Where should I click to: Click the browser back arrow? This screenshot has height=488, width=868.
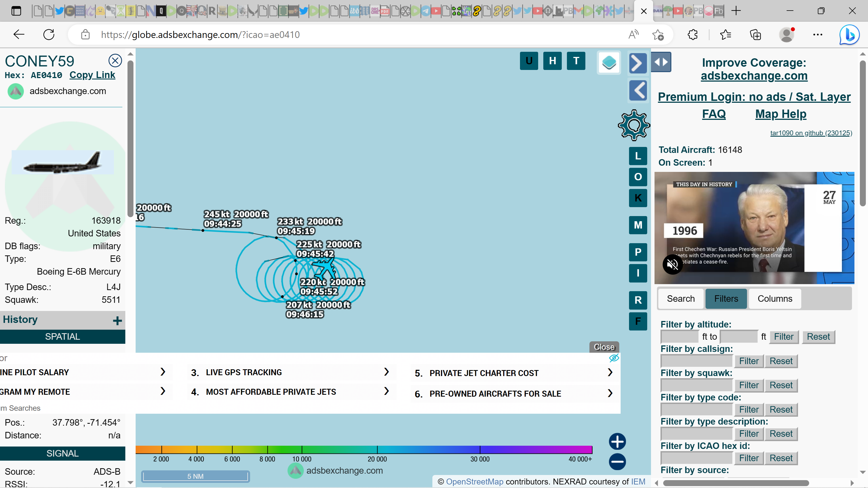pos(18,34)
